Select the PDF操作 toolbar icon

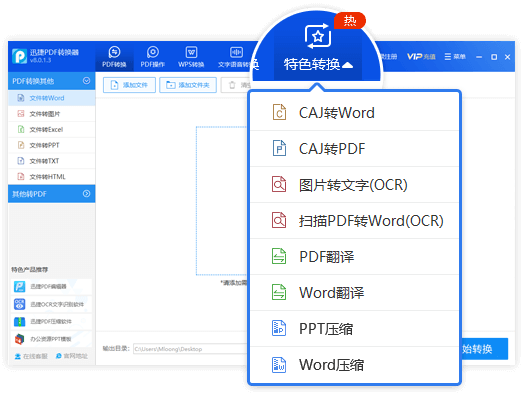(153, 52)
